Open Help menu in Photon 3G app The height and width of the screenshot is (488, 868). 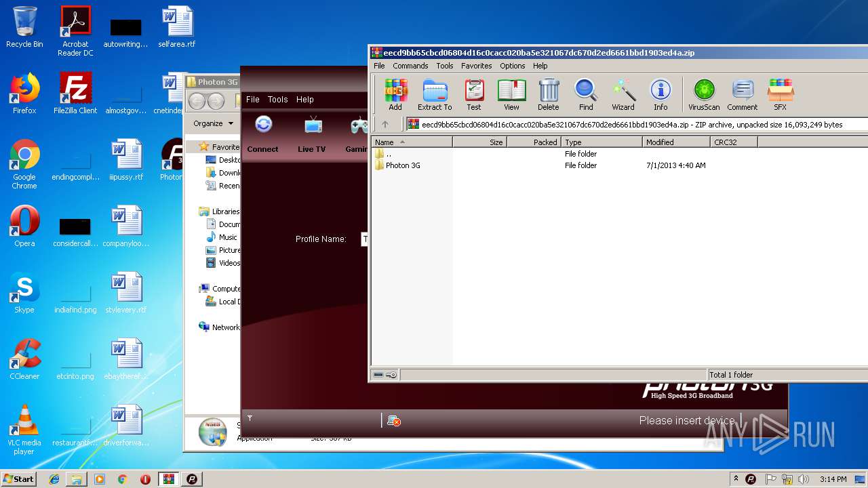click(305, 99)
